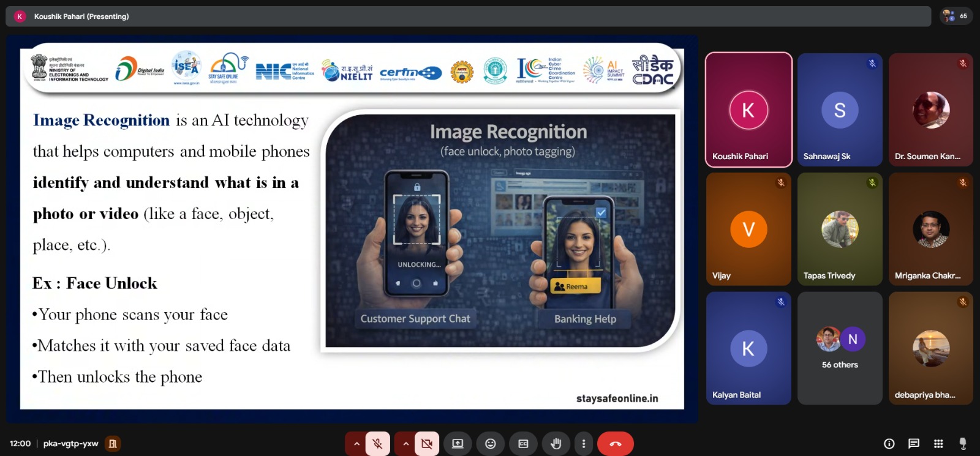
Task: Unmute the microphone
Action: tap(378, 444)
